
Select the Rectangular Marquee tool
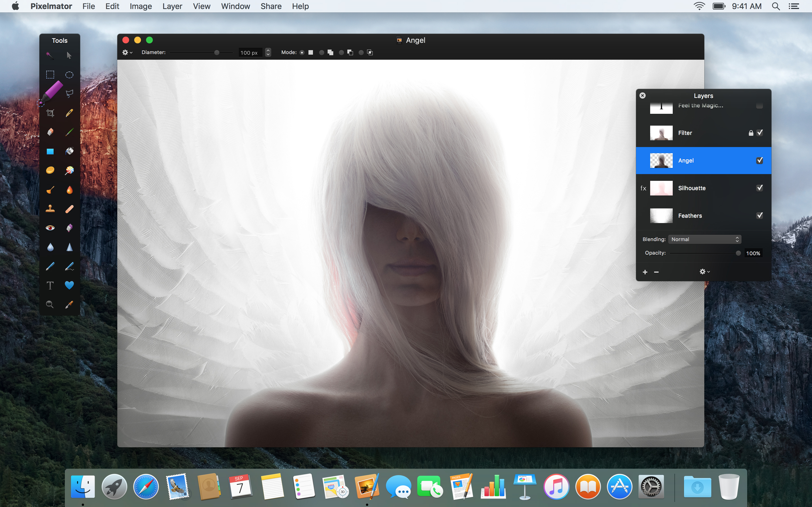tap(50, 74)
